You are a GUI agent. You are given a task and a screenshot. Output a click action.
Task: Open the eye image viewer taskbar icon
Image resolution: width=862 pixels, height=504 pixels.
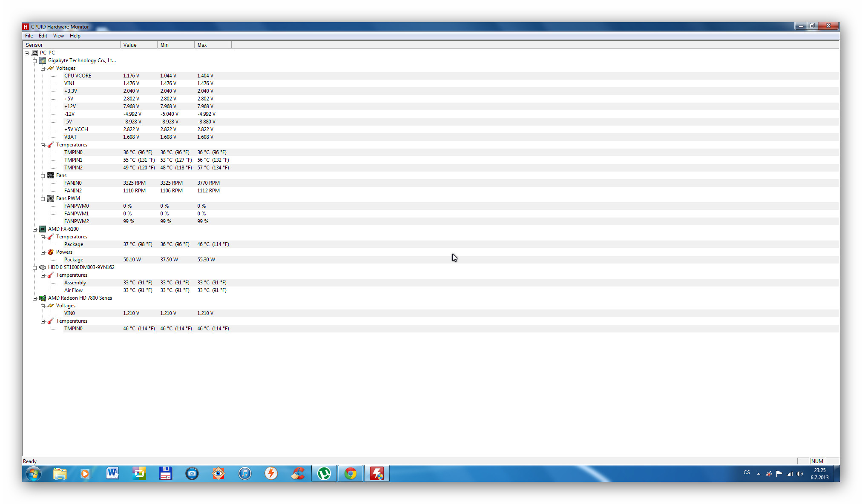218,473
